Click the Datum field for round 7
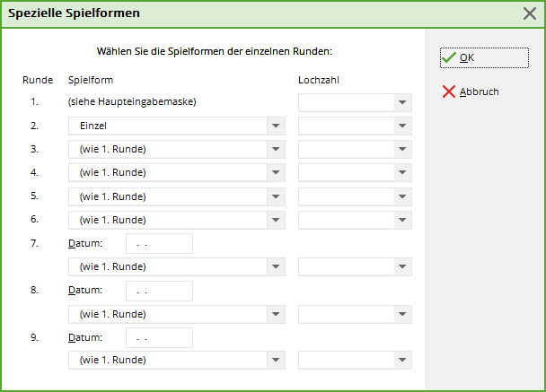This screenshot has width=546, height=392. pyautogui.click(x=159, y=243)
